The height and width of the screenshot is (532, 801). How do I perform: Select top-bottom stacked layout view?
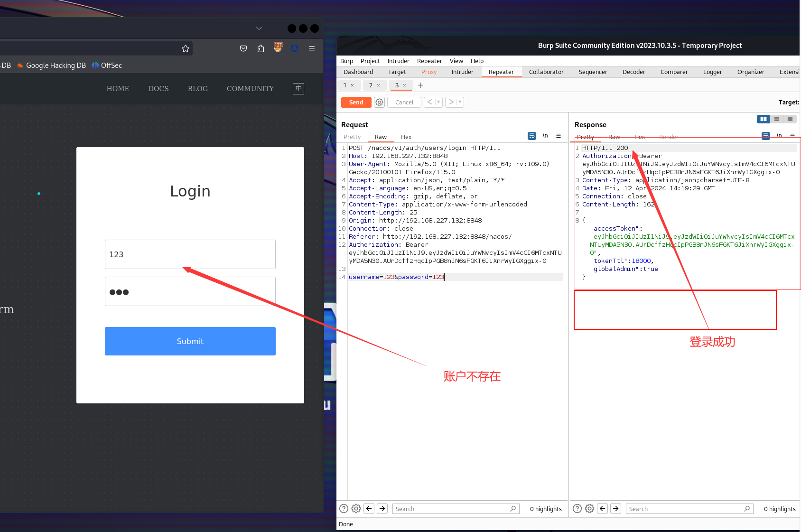(x=777, y=119)
